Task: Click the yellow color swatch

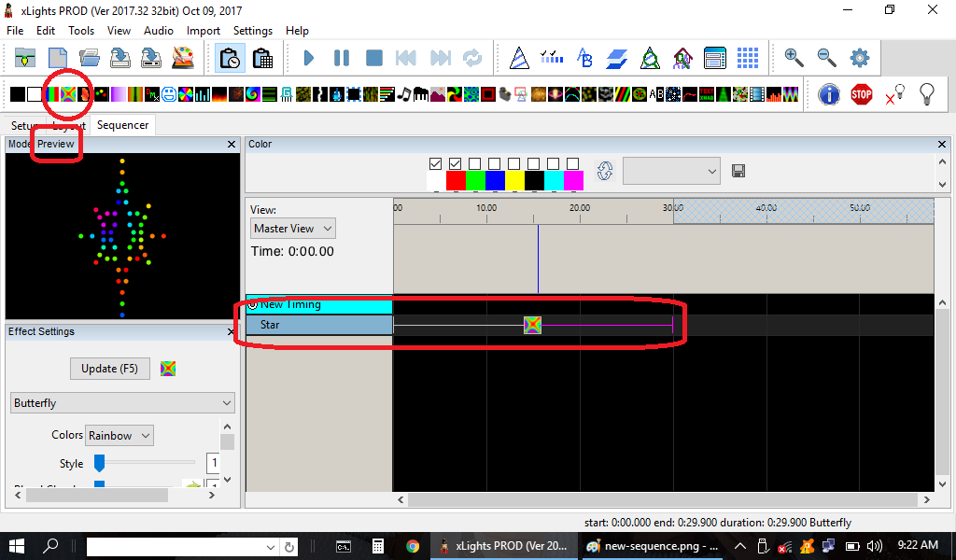Action: (x=514, y=179)
